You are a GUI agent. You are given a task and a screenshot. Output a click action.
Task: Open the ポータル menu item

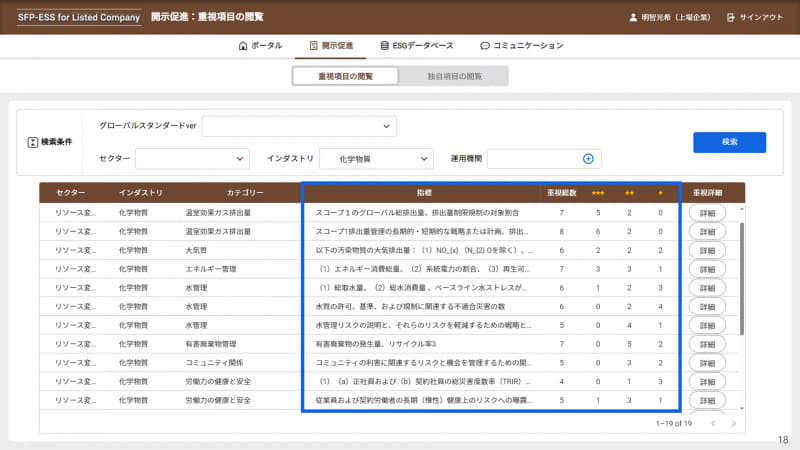point(260,46)
